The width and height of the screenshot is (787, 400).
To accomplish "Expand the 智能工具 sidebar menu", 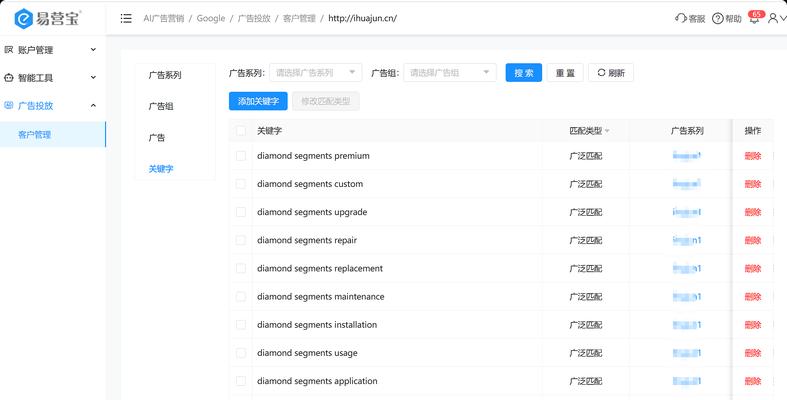I will [x=93, y=78].
